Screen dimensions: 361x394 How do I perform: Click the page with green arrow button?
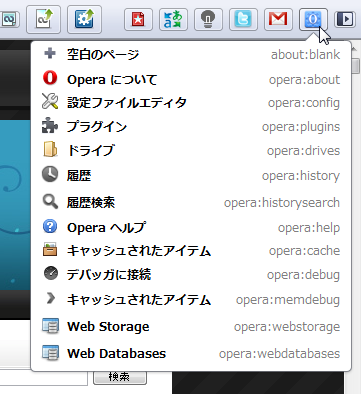[43, 19]
